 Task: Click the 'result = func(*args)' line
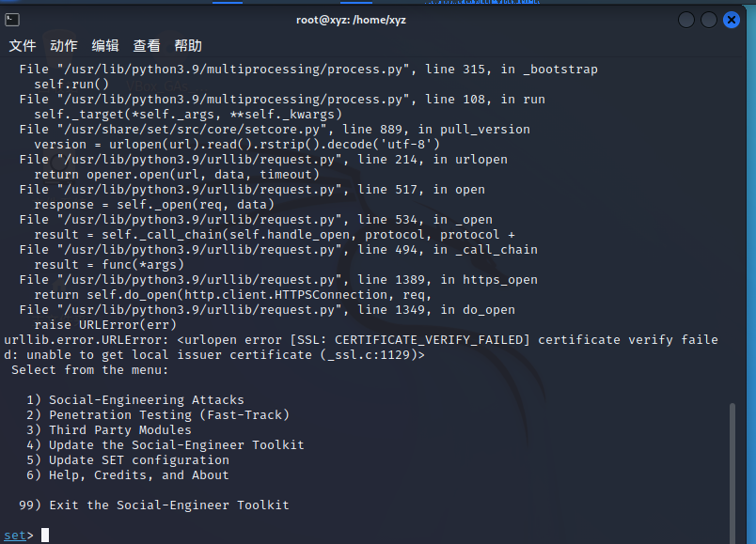(109, 265)
